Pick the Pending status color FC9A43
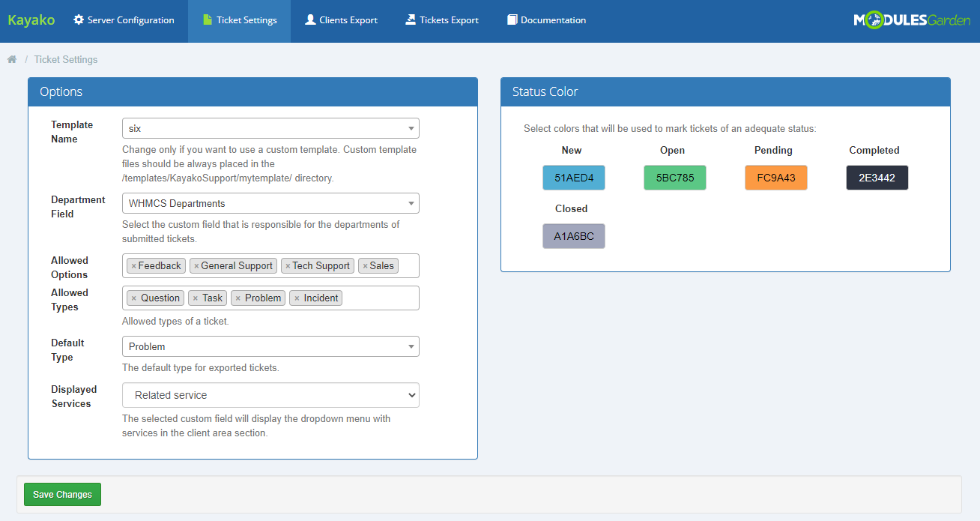The height and width of the screenshot is (521, 980). pyautogui.click(x=776, y=178)
